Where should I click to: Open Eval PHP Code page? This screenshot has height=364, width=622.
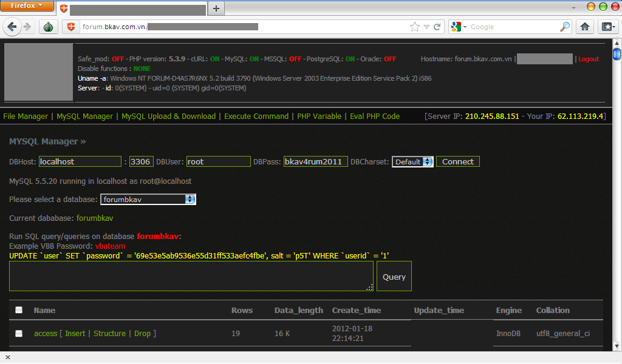pyautogui.click(x=374, y=116)
